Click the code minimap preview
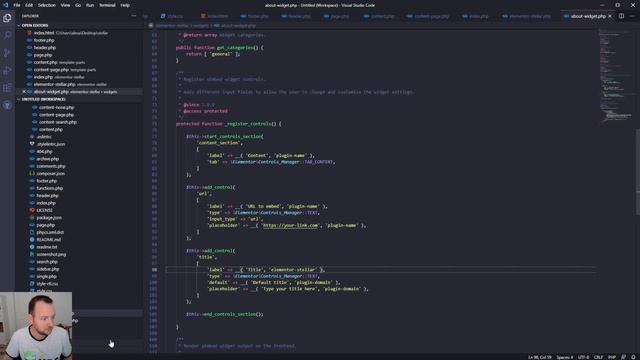Viewport: 640px width, 360px height. pos(616,76)
